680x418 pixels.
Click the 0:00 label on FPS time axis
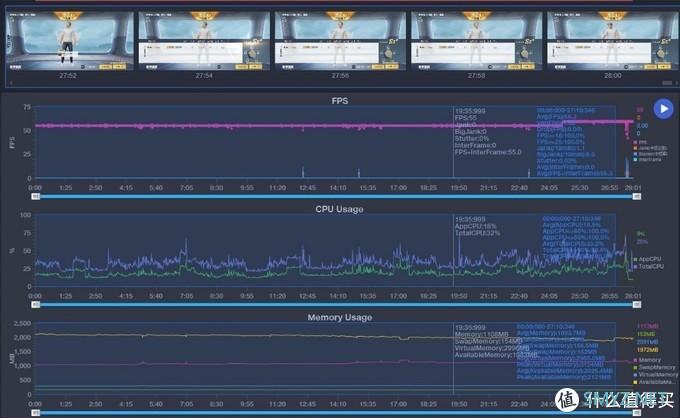pos(35,188)
